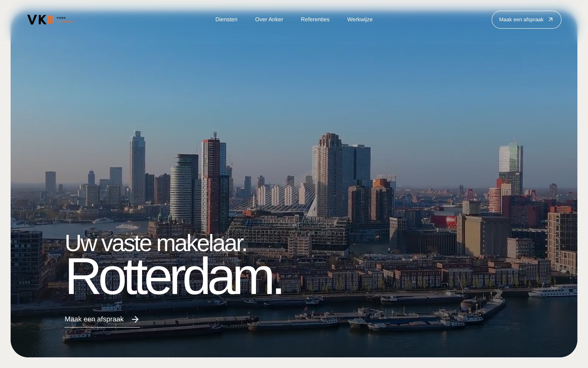The width and height of the screenshot is (588, 368).
Task: Select Werkwijze in the navigation
Action: (x=360, y=19)
